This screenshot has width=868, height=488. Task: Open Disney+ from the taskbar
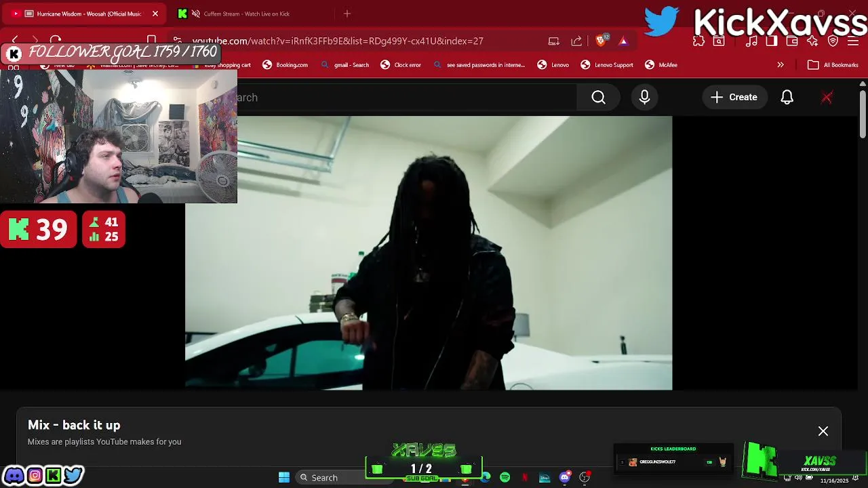545,477
